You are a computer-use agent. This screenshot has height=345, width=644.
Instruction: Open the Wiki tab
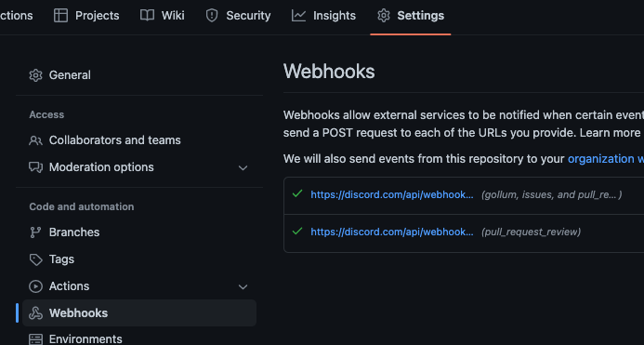coord(163,16)
